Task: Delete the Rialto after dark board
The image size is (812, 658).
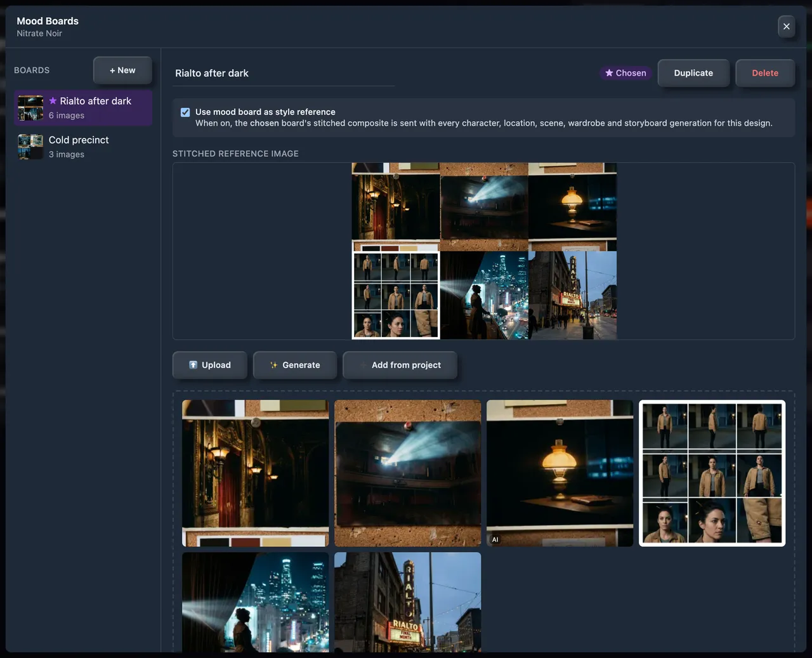Action: 765,73
